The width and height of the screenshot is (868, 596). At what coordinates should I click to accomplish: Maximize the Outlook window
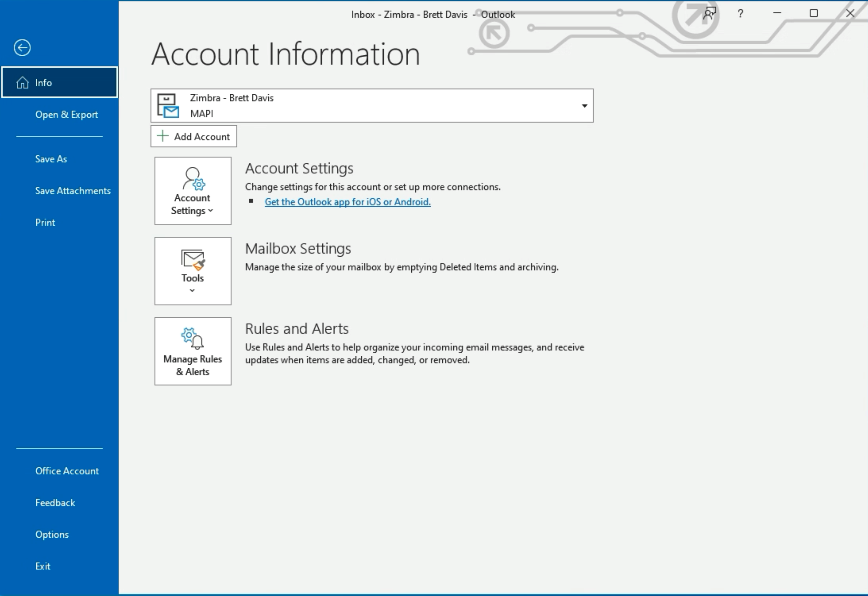click(x=813, y=13)
